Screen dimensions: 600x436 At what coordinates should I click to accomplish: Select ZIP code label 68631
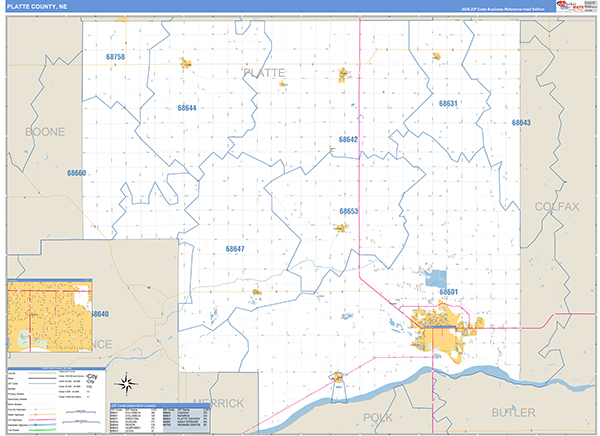point(448,103)
